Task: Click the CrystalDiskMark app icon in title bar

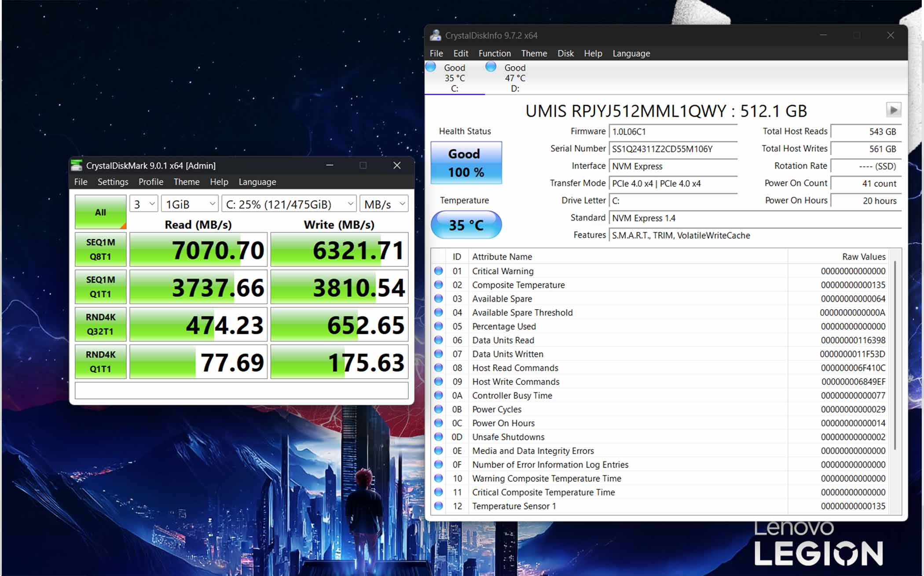Action: tap(77, 166)
